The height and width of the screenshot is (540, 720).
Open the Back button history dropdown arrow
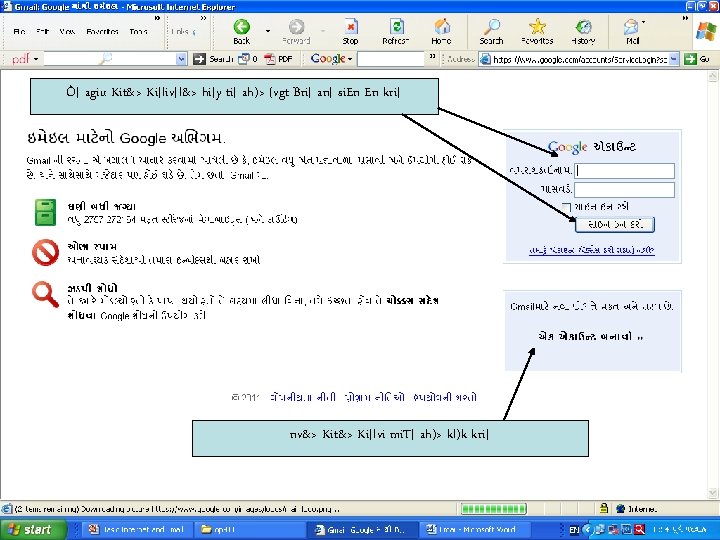click(268, 31)
